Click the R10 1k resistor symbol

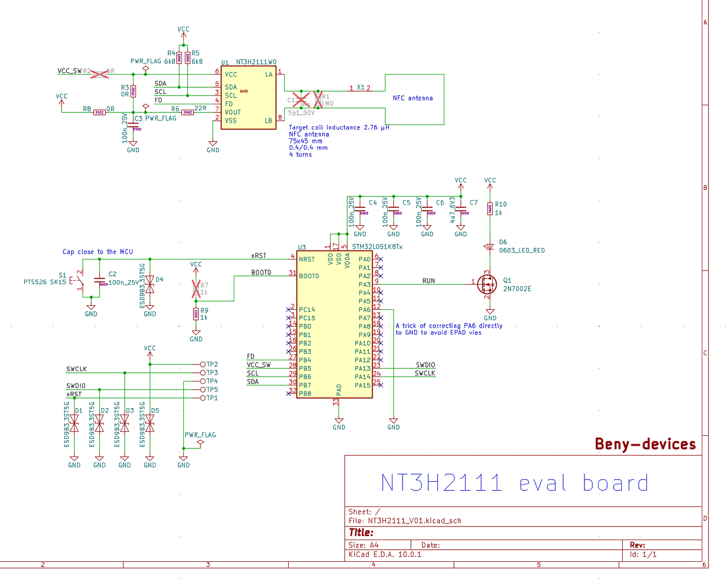[x=490, y=209]
